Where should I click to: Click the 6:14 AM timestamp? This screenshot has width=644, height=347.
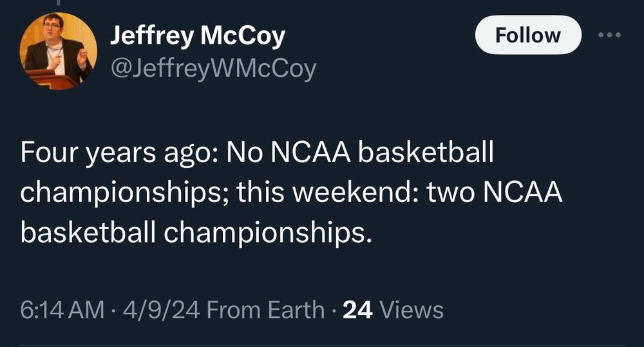point(62,310)
